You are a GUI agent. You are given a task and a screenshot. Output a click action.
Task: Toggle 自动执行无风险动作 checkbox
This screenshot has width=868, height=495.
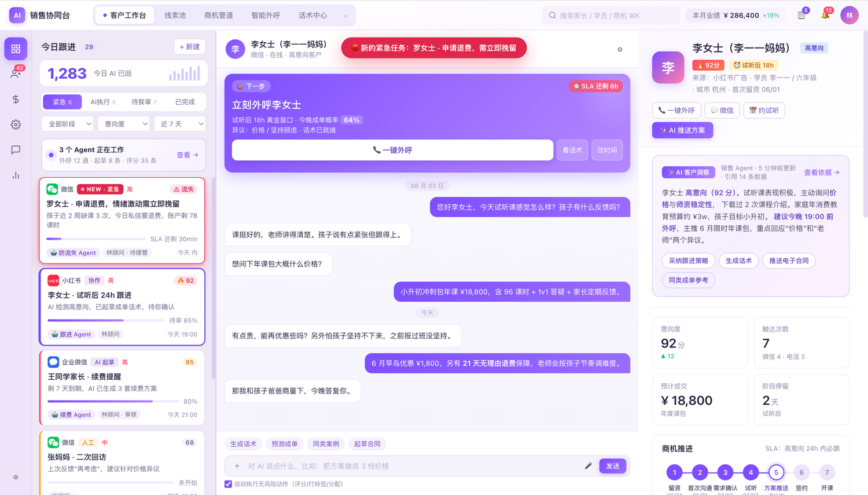pos(228,484)
